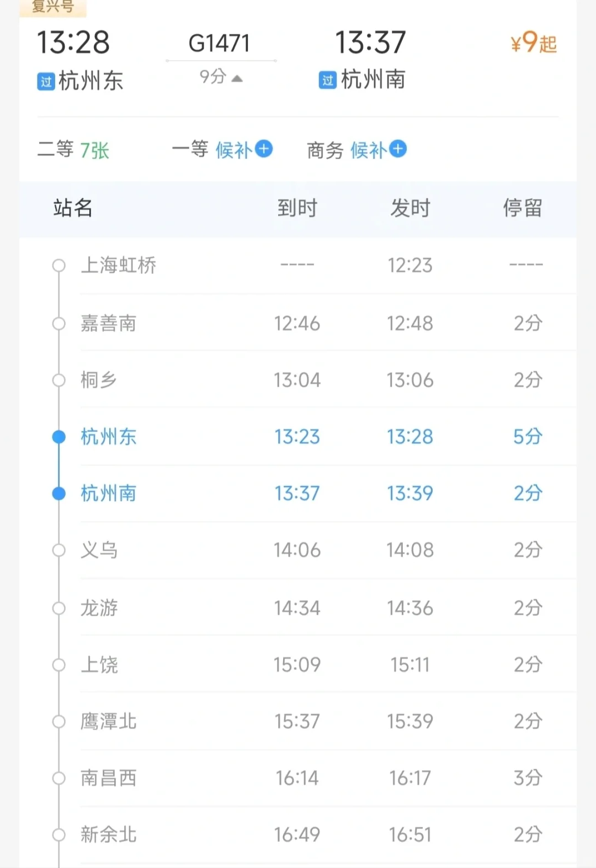
Task: Select the highlighted 杭州南 station dot
Action: 58,494
